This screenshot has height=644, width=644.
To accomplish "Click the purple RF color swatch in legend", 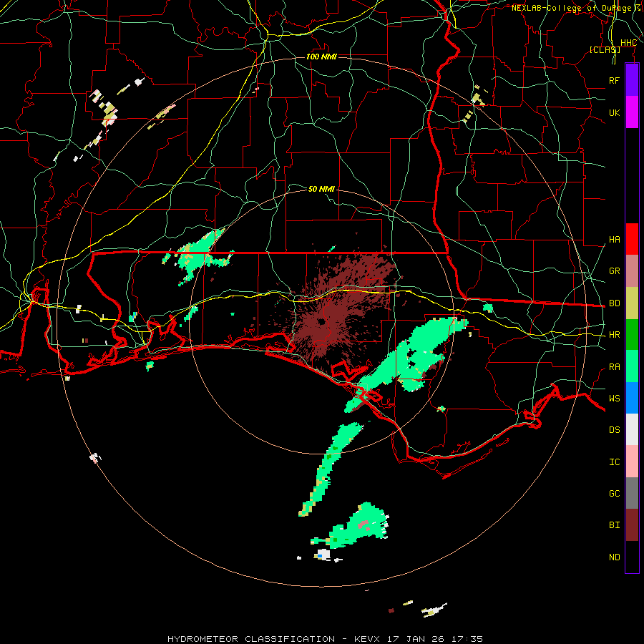I will point(632,80).
